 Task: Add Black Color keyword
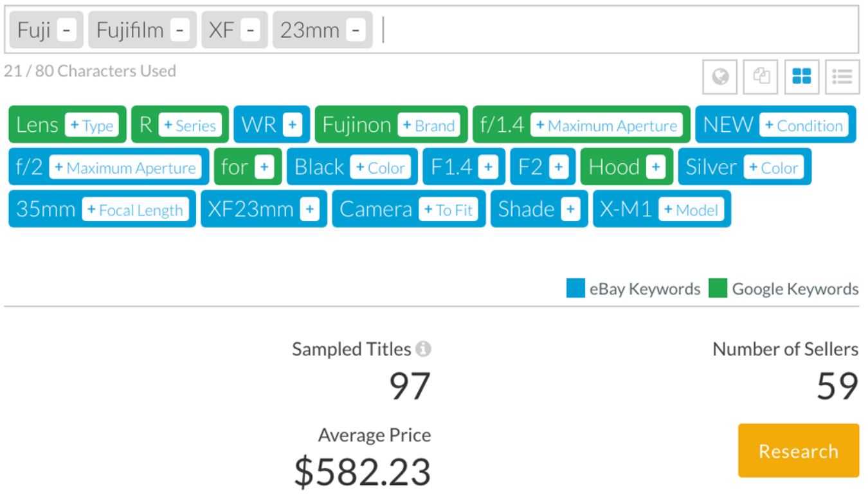tap(380, 168)
